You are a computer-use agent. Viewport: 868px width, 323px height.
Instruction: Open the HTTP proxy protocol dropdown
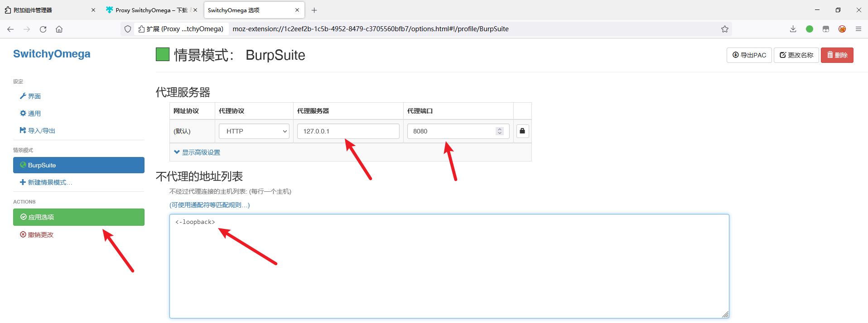(254, 131)
